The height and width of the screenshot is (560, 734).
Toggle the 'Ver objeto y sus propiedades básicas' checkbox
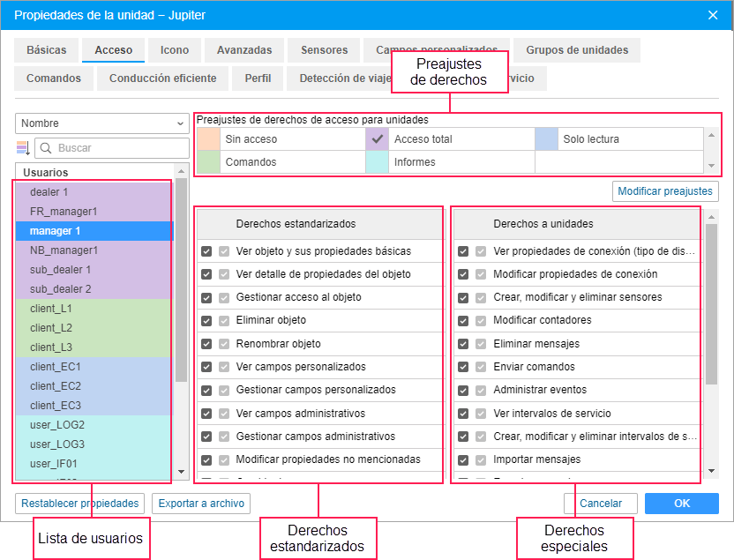pos(206,251)
